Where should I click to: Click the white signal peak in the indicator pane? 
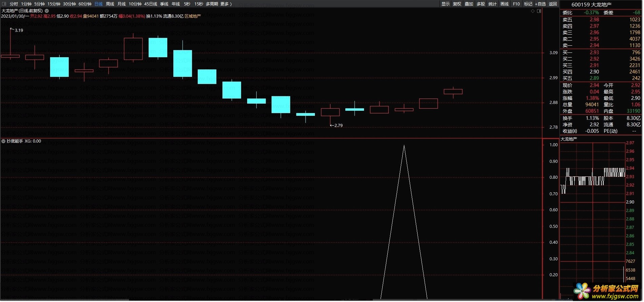click(404, 146)
